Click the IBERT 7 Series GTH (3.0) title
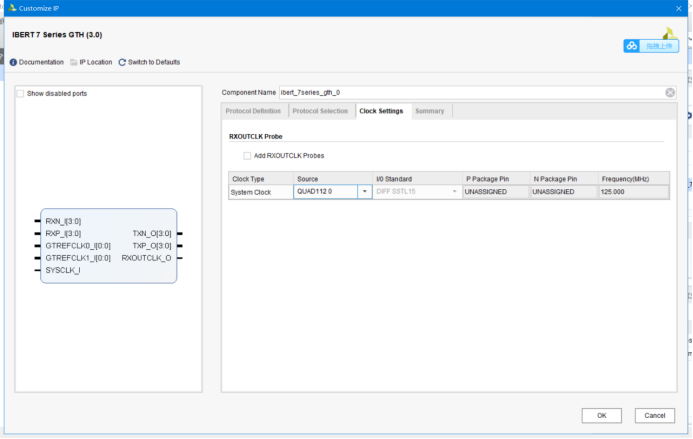Viewport: 693px width, 439px height. click(x=57, y=34)
